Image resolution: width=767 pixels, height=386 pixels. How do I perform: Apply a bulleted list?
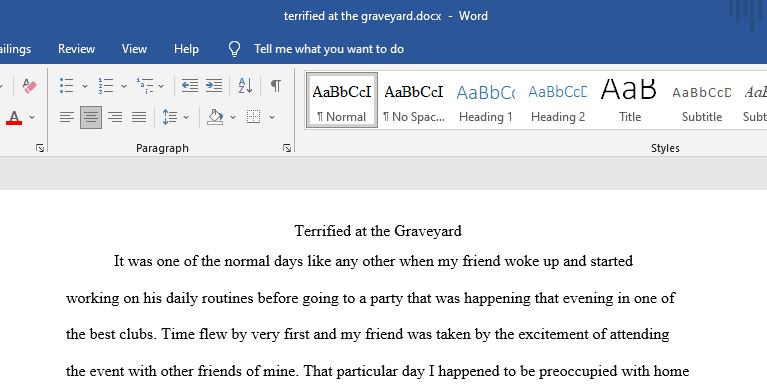pos(67,86)
